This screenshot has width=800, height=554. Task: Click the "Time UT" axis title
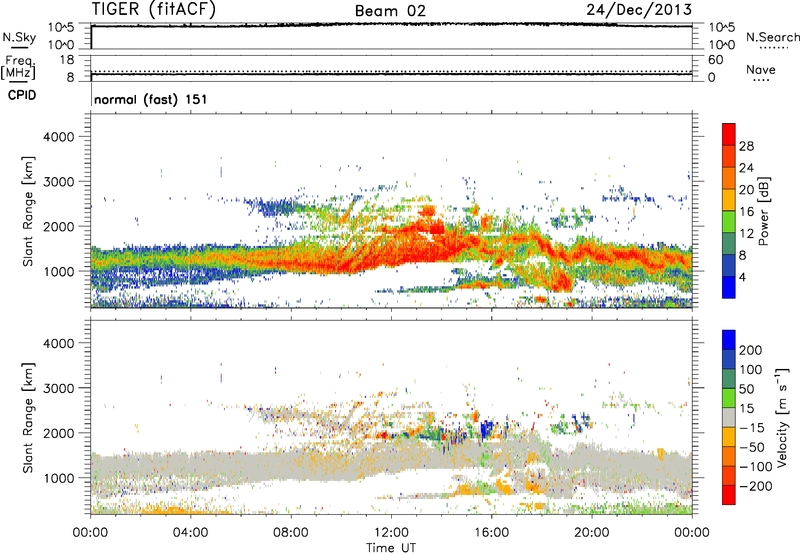point(391,548)
